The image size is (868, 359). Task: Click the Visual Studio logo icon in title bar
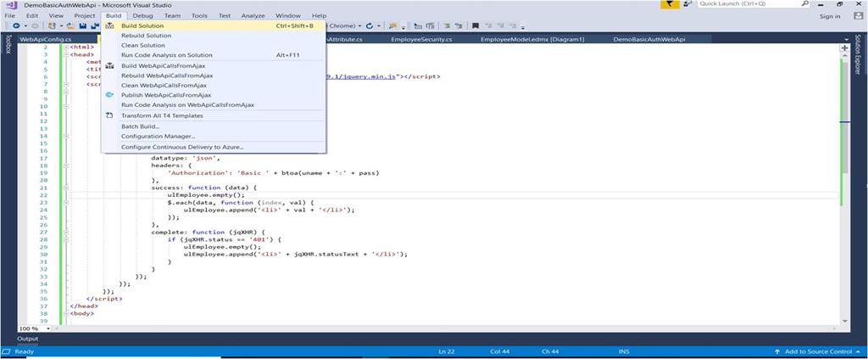12,5
